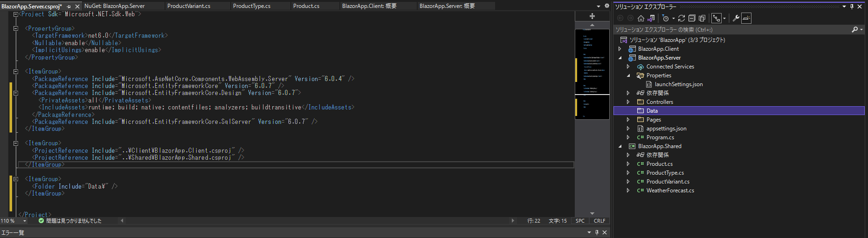
Task: Collapse the BlazorApp.Shared project node
Action: pos(620,146)
